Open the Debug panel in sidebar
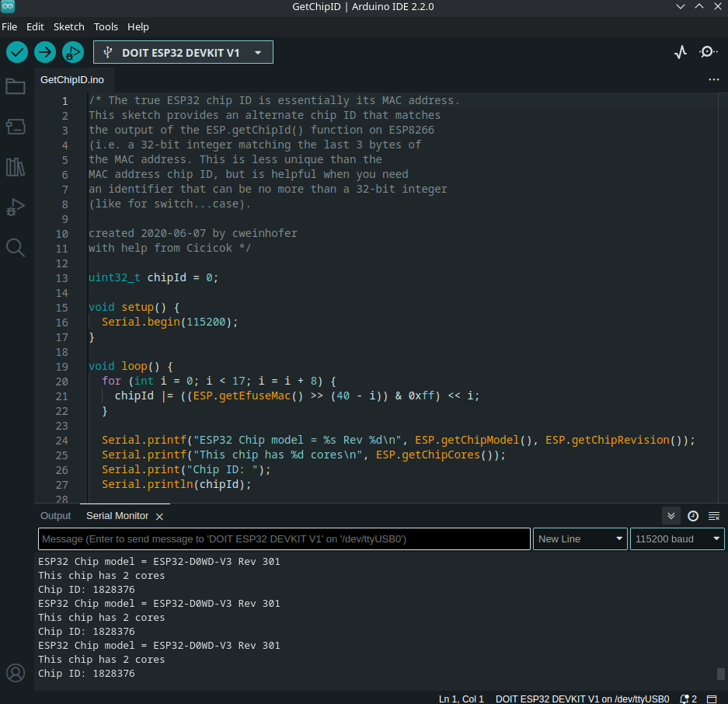The height and width of the screenshot is (704, 728). pyautogui.click(x=16, y=207)
